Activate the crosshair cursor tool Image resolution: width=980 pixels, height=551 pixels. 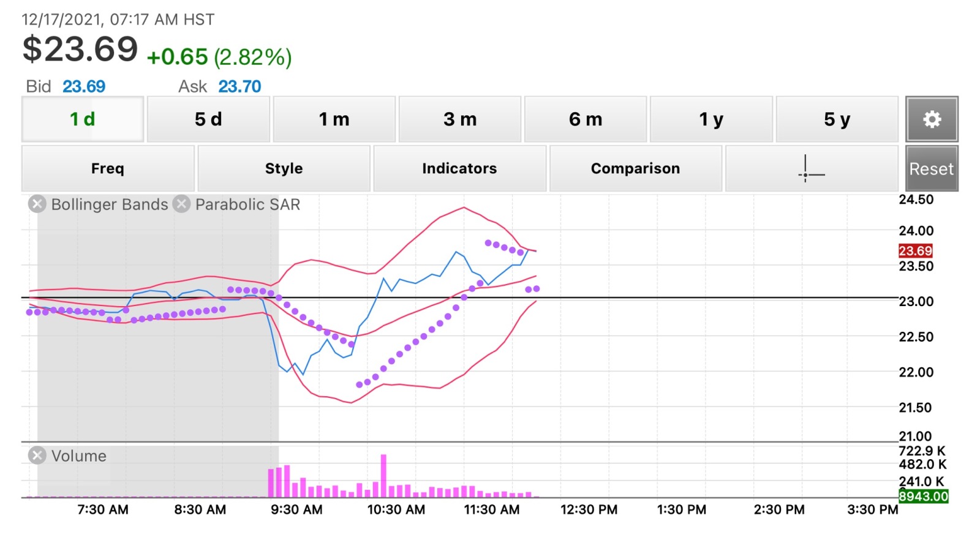tap(812, 168)
